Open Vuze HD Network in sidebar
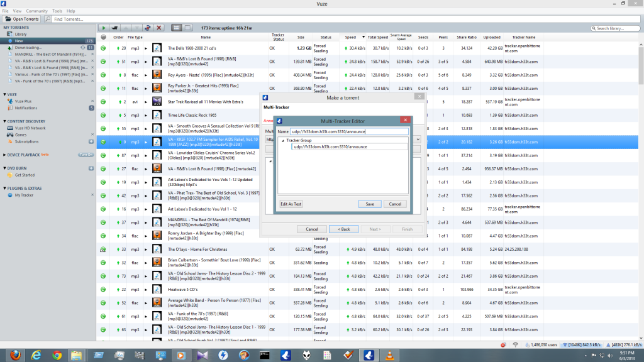 (30, 128)
